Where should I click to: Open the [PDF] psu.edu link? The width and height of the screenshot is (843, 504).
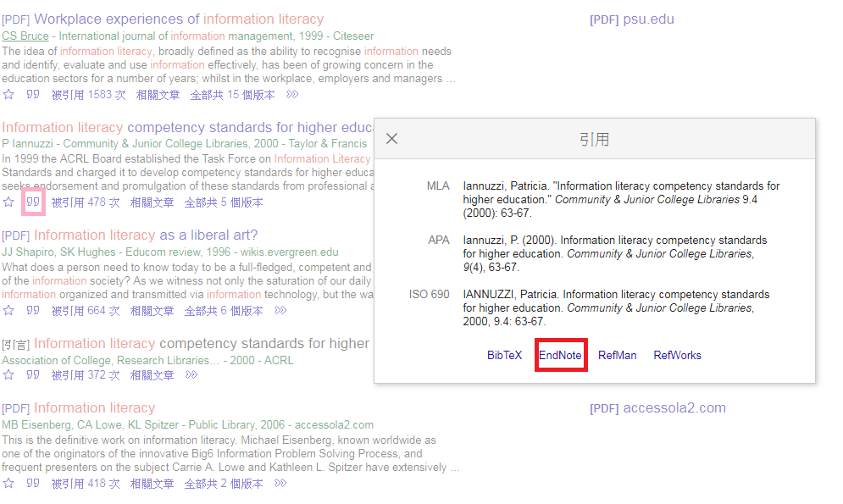632,19
